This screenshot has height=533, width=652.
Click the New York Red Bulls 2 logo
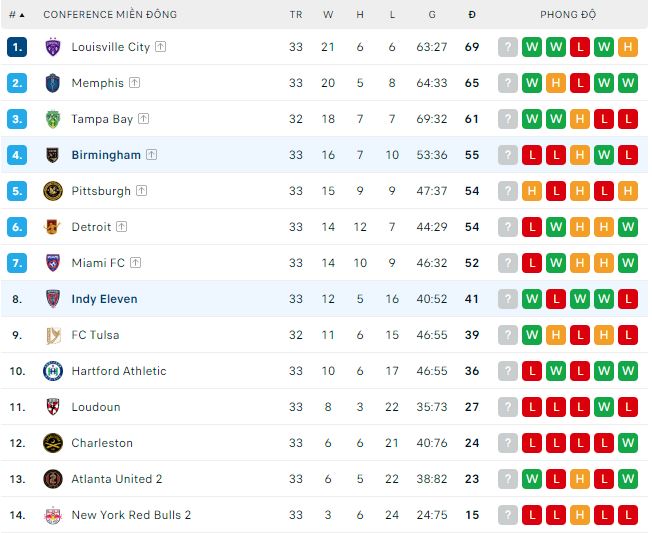pyautogui.click(x=53, y=515)
